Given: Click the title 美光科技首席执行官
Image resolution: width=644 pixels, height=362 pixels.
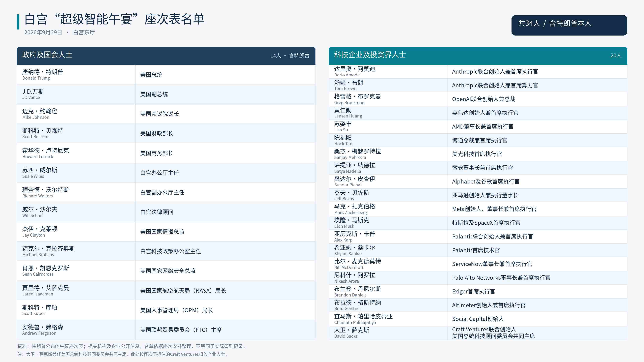Looking at the screenshot, I should click(x=477, y=154).
